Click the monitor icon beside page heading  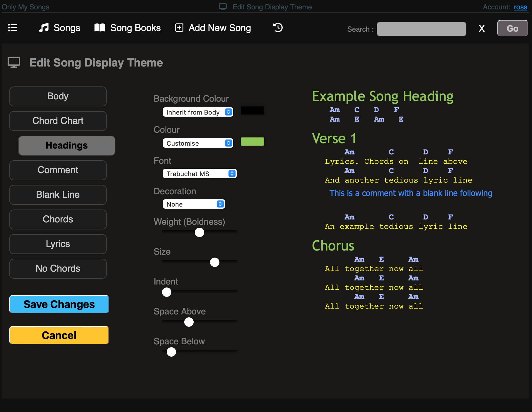[x=14, y=62]
